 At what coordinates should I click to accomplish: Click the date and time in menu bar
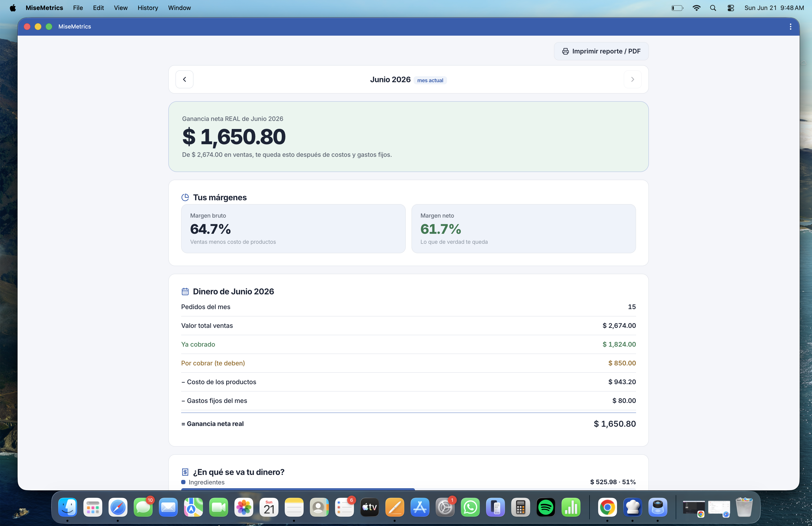pos(774,8)
